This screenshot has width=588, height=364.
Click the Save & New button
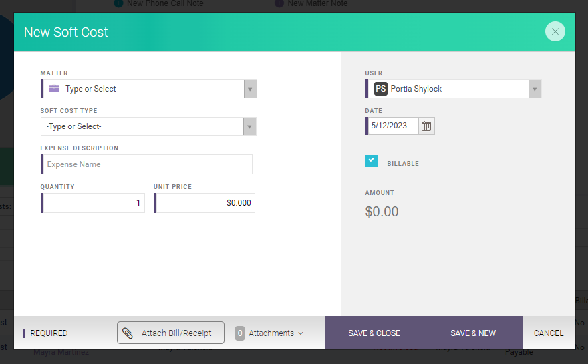tap(473, 333)
